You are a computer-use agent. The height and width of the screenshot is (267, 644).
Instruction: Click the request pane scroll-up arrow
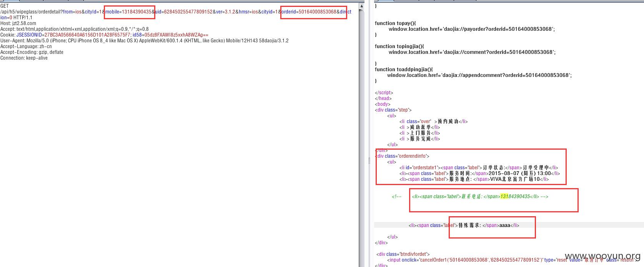[x=361, y=7]
